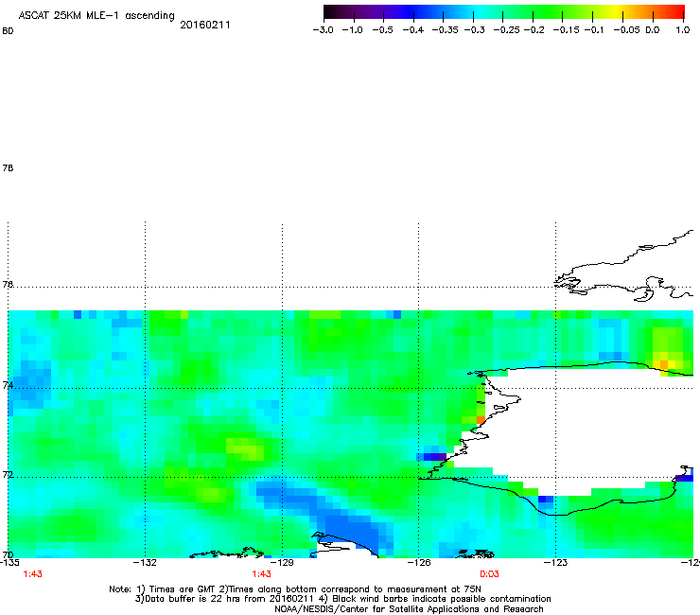Click the red end of the color bar
The image size is (700, 615).
pos(676,11)
